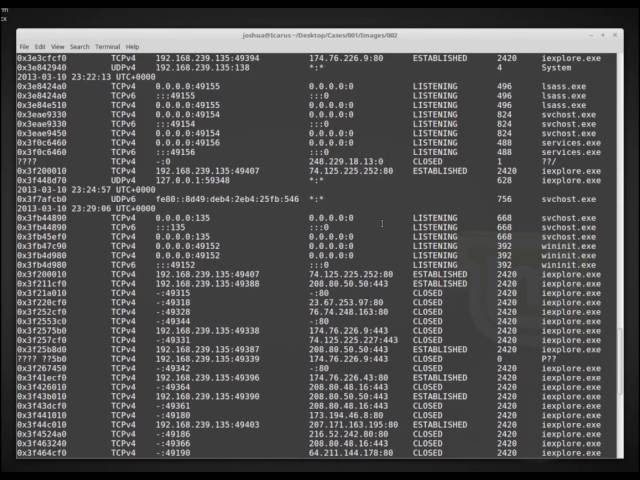The height and width of the screenshot is (480, 640).
Task: Click local port -:49344
Action: (x=173, y=321)
